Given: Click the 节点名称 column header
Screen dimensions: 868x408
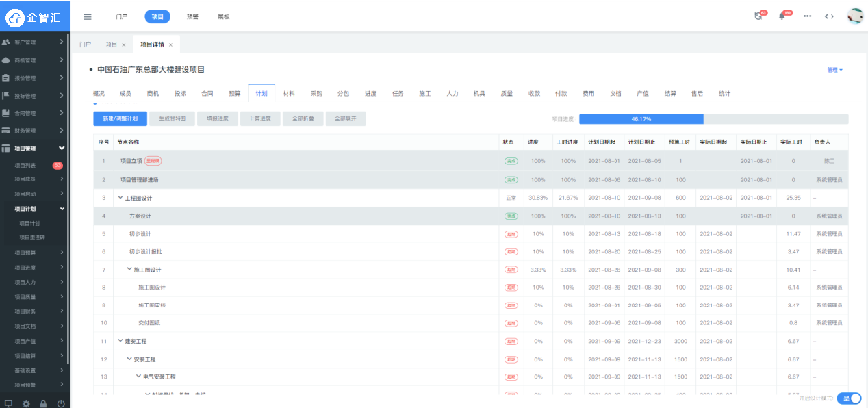Looking at the screenshot, I should pyautogui.click(x=128, y=142).
